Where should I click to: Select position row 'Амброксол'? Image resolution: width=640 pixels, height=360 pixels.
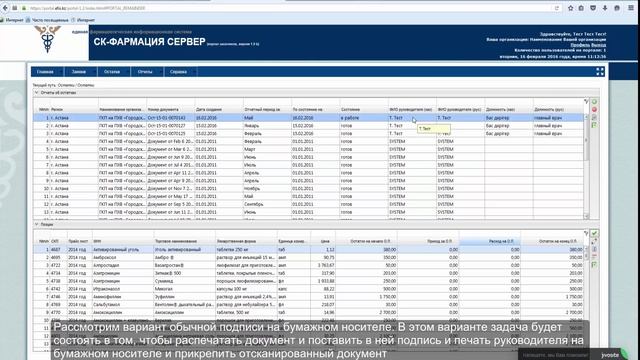(309, 257)
